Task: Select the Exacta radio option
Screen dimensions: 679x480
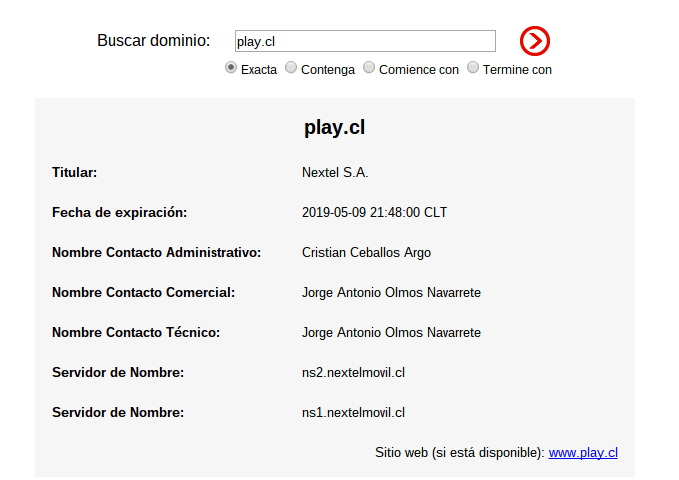Action: (231, 68)
